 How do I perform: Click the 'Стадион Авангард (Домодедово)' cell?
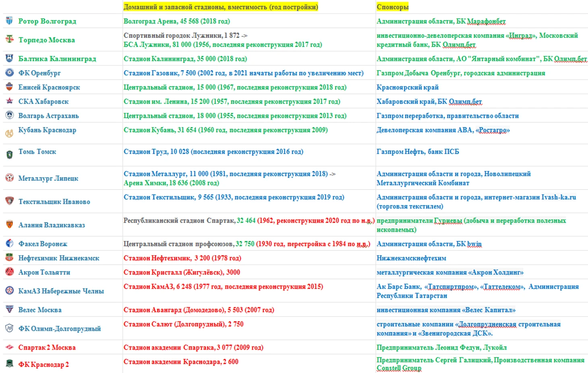tap(199, 310)
